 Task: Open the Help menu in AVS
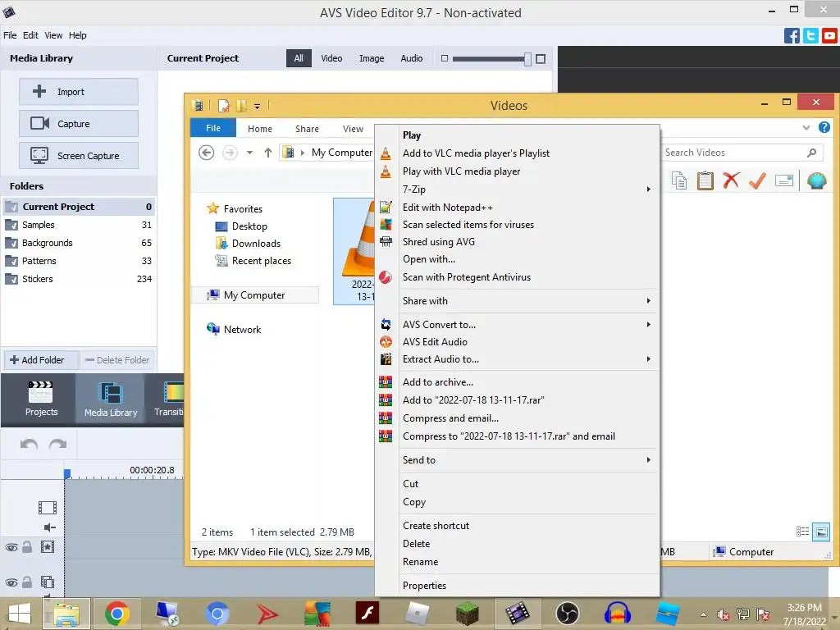tap(77, 35)
